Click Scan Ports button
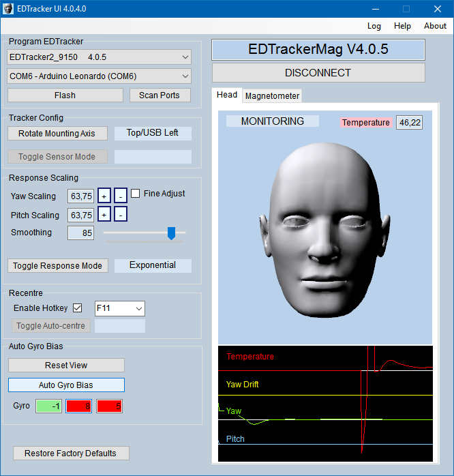 pyautogui.click(x=160, y=95)
